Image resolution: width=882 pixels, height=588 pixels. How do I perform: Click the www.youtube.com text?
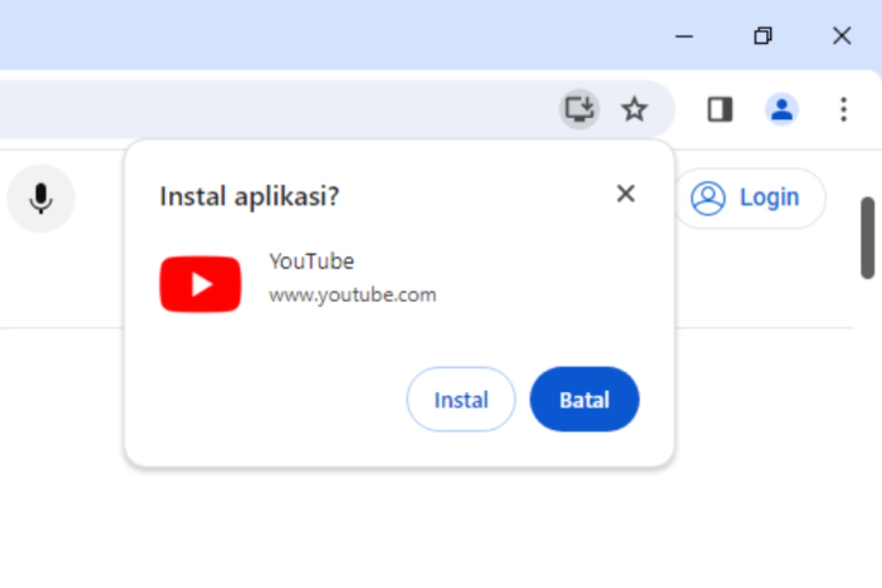pos(353,295)
